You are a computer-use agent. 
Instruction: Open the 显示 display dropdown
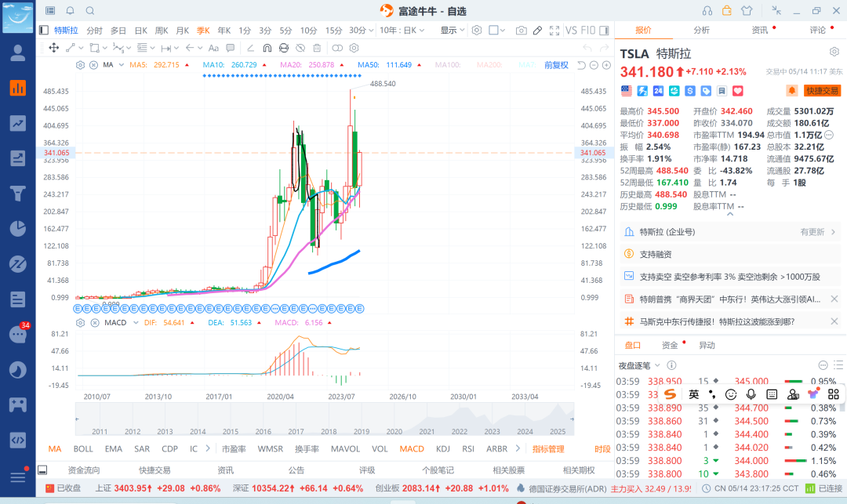click(x=453, y=31)
